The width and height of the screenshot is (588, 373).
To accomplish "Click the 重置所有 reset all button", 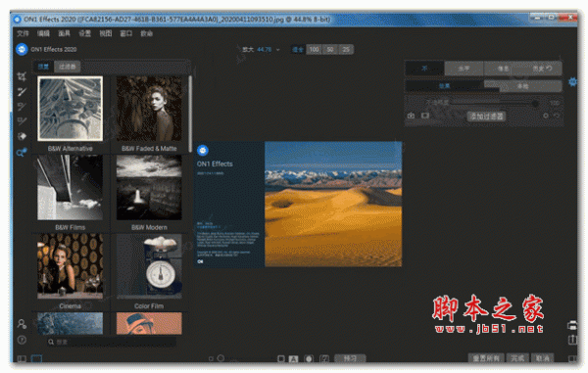I will coord(486,358).
